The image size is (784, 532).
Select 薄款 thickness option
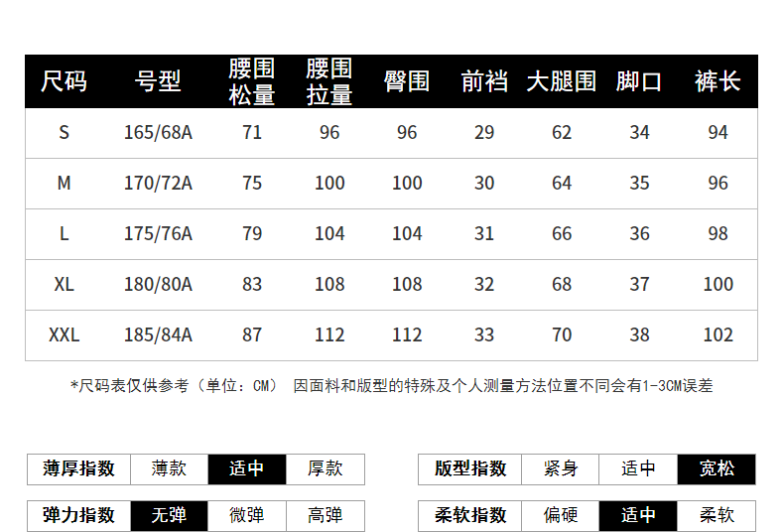169,469
